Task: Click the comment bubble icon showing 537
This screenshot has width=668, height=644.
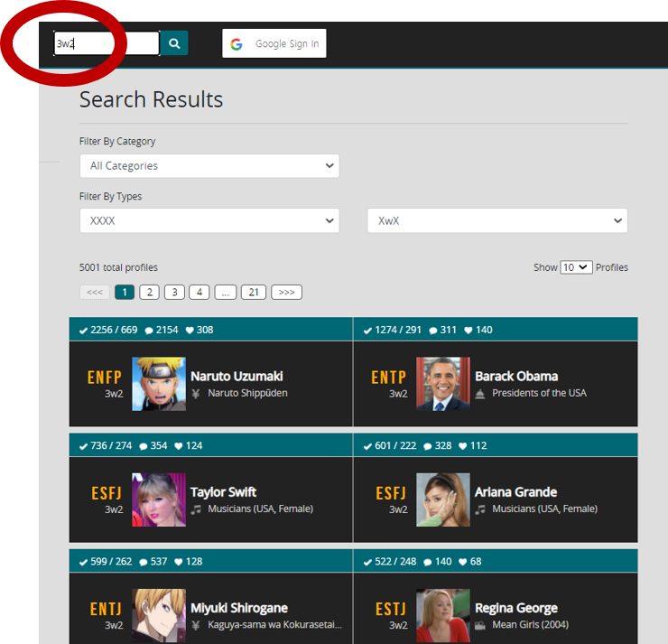Action: 144,563
